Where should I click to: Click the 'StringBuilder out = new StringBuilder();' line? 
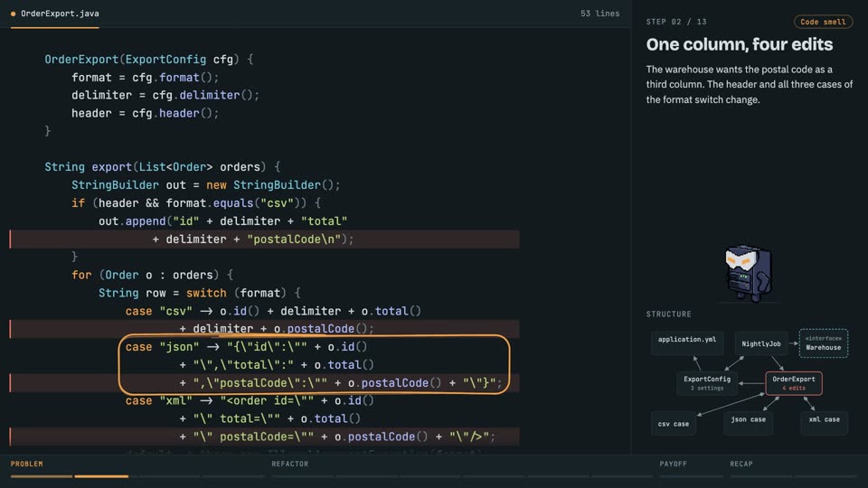(x=205, y=184)
